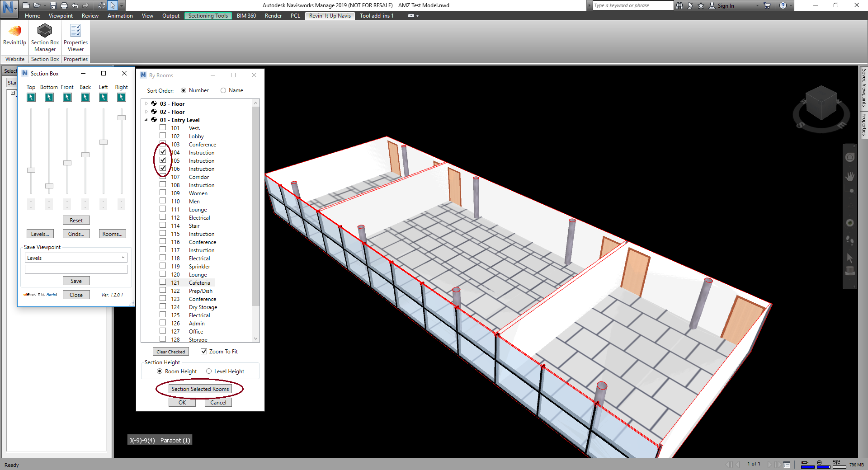Switch to the Viewpoint ribbon tab
The height and width of the screenshot is (470, 868).
click(x=61, y=15)
